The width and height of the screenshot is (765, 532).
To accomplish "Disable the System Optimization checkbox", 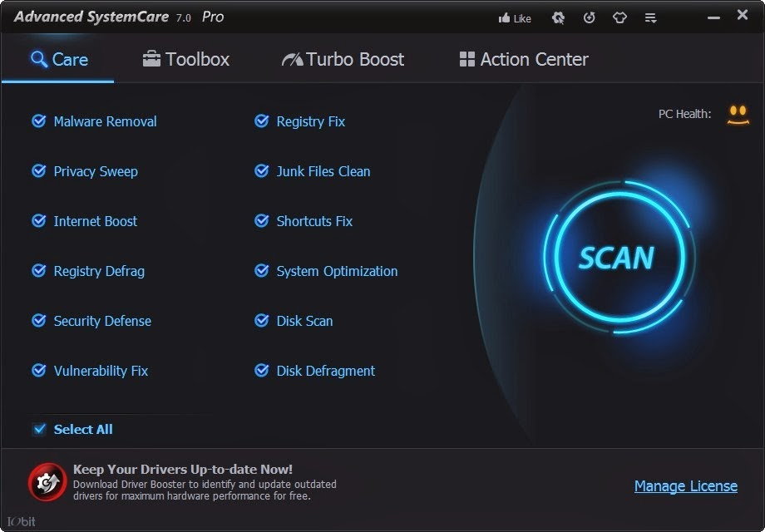I will pos(262,271).
